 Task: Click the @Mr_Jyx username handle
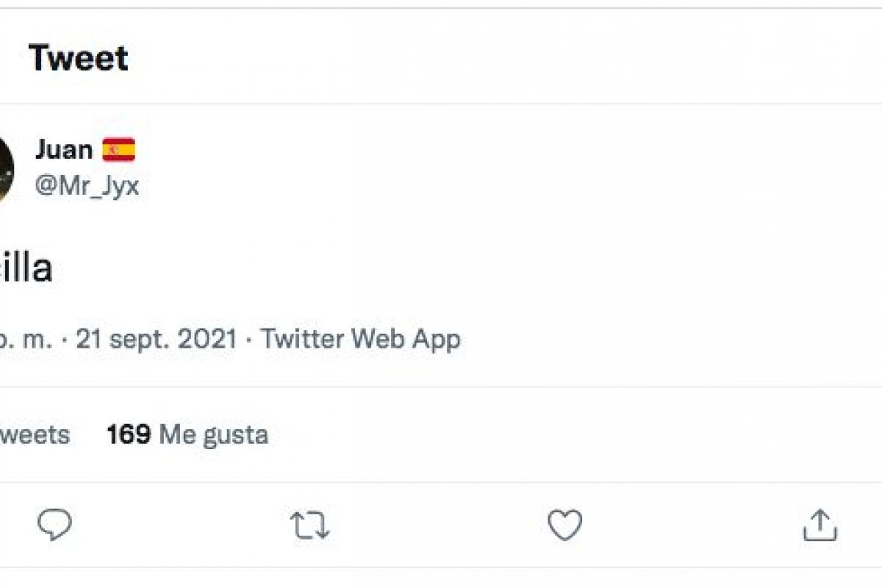[87, 186]
